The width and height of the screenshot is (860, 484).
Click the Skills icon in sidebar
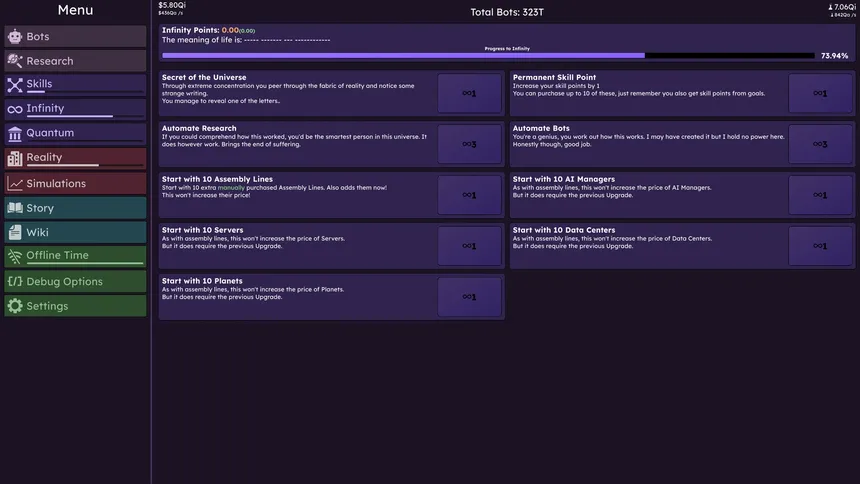tap(15, 85)
